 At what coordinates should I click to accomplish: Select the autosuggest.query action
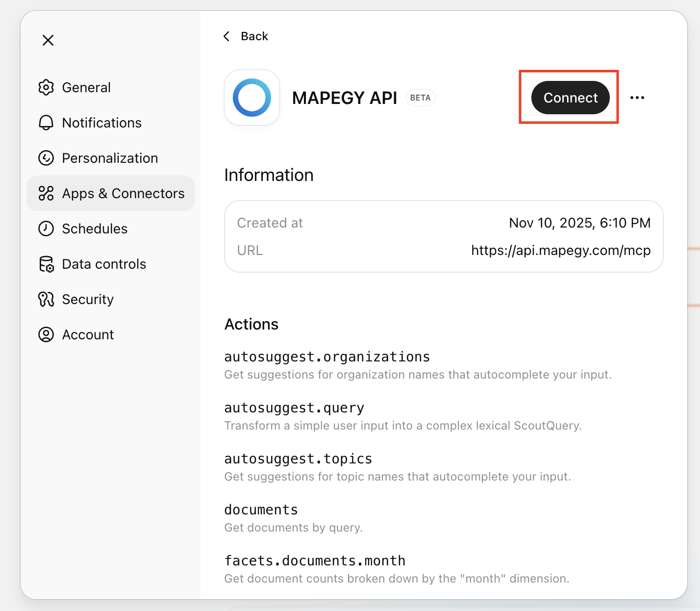294,408
